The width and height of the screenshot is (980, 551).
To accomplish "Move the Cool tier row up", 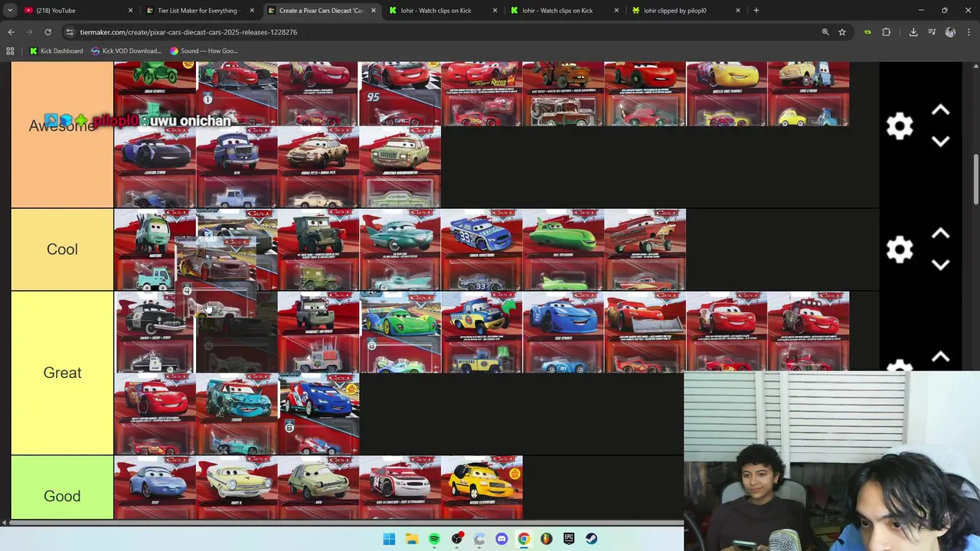I will coord(940,233).
